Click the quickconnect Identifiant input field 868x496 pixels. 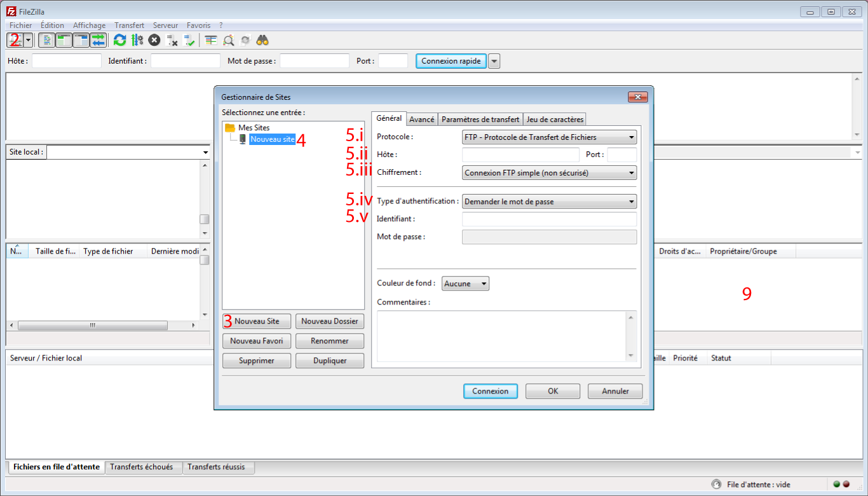186,61
